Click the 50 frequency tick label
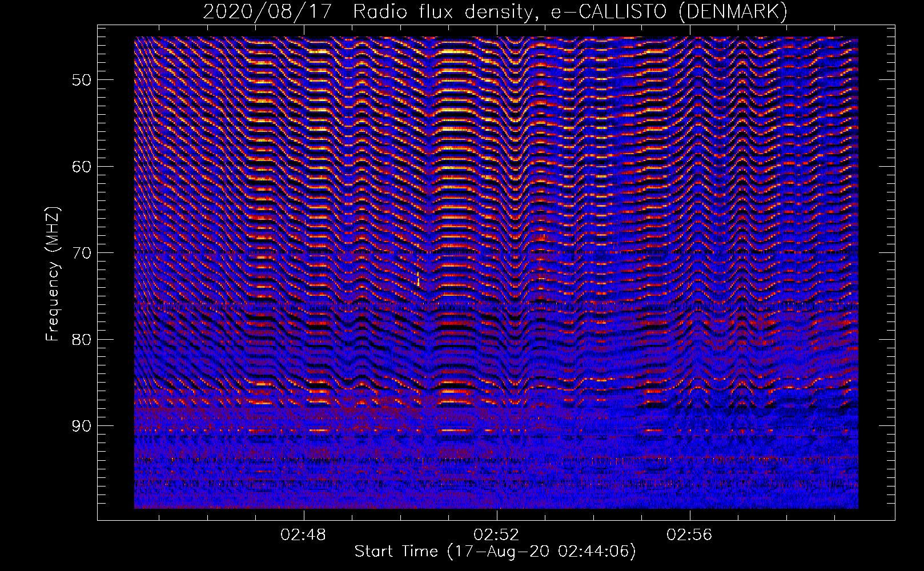The width and height of the screenshot is (924, 571). [82, 80]
